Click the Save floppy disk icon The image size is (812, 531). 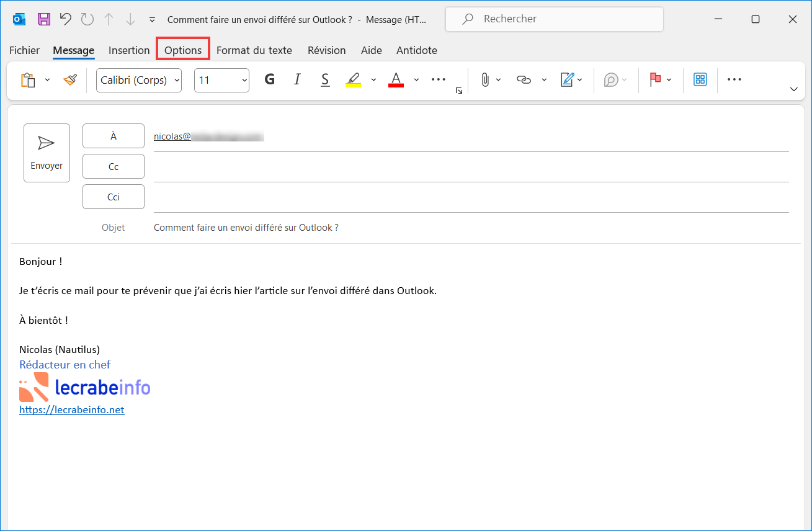pyautogui.click(x=44, y=19)
